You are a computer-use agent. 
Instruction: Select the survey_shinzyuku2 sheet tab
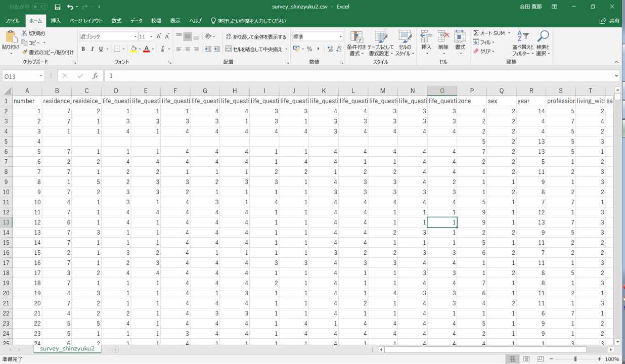(67, 349)
